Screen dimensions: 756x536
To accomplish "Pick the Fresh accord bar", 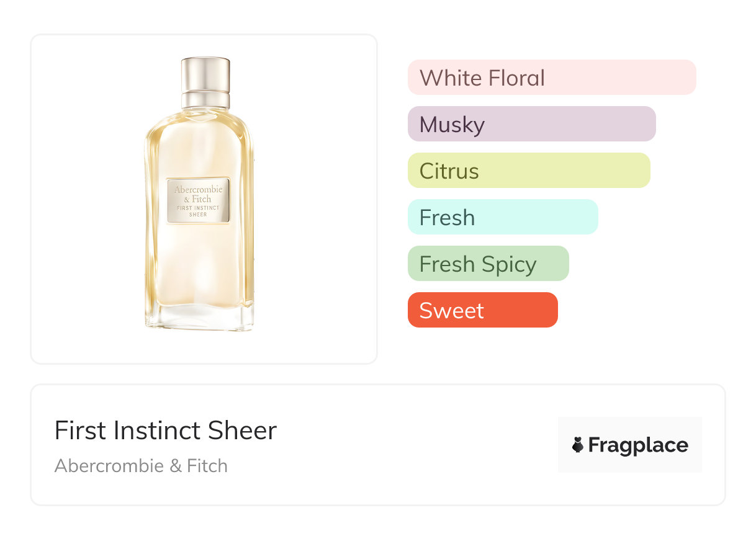I will pos(502,217).
